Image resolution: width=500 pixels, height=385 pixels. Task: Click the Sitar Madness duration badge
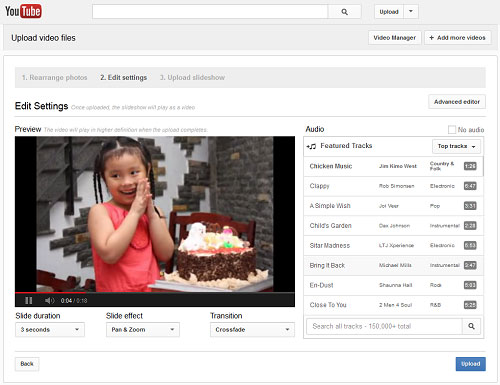(x=470, y=245)
